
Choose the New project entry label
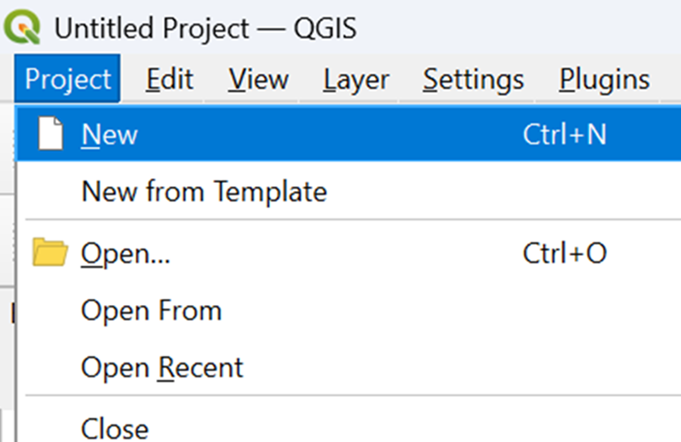tap(109, 135)
